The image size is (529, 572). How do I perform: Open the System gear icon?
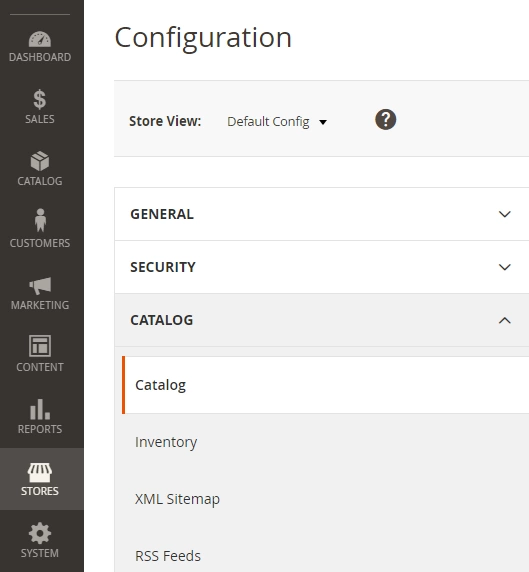[40, 533]
